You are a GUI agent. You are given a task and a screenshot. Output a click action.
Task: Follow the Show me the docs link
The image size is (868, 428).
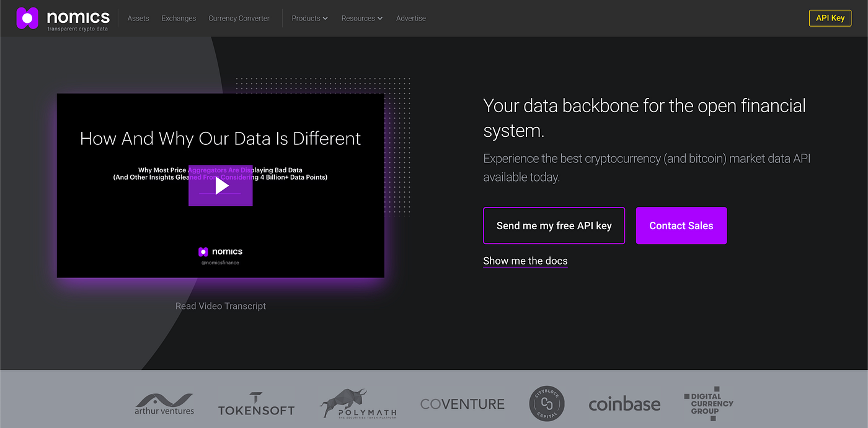(525, 261)
